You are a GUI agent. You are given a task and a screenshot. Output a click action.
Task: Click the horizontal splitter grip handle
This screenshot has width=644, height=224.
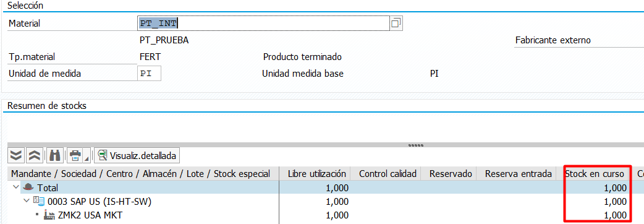(416, 145)
